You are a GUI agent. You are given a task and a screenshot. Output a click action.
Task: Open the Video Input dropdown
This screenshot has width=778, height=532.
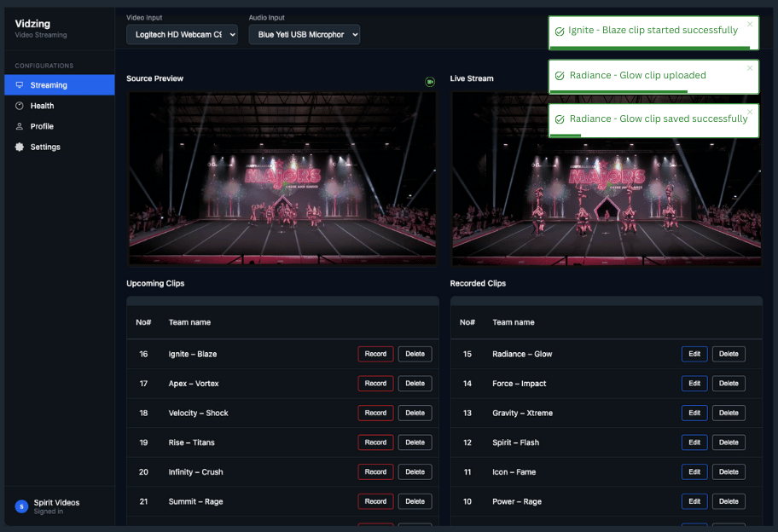click(x=182, y=35)
